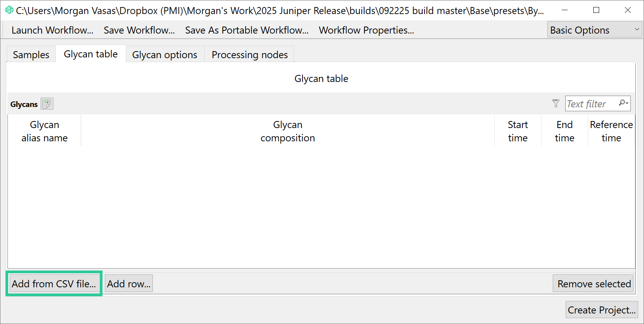644x324 pixels.
Task: Click Save Workflow... menu item
Action: (x=139, y=30)
